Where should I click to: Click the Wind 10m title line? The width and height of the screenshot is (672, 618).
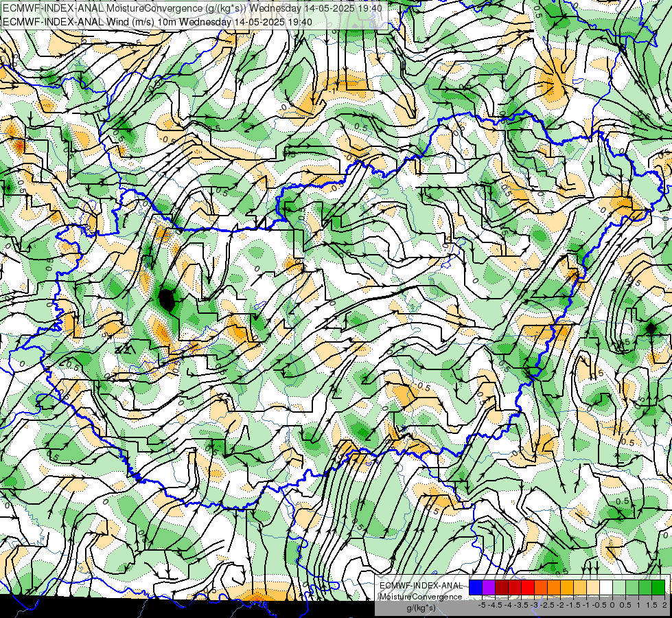158,21
